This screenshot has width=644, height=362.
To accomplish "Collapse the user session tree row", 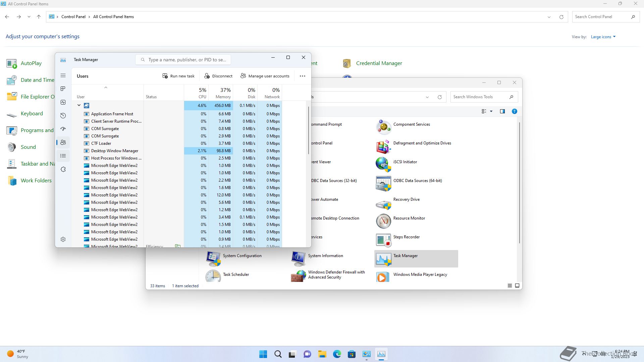I will (79, 105).
